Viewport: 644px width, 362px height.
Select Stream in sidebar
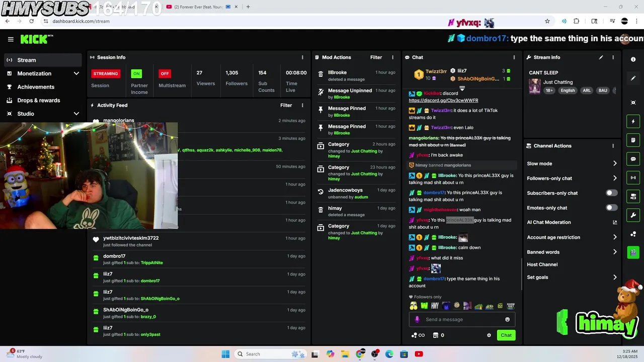point(42,60)
